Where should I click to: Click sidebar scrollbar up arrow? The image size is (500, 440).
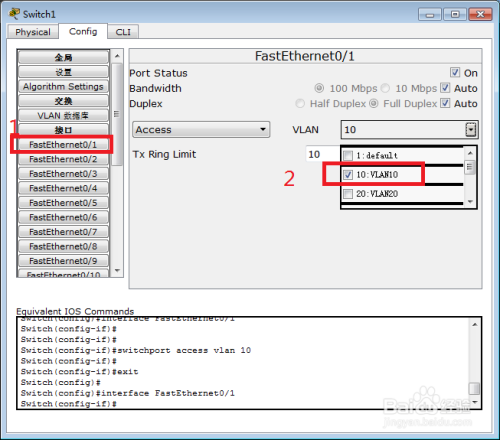click(117, 56)
